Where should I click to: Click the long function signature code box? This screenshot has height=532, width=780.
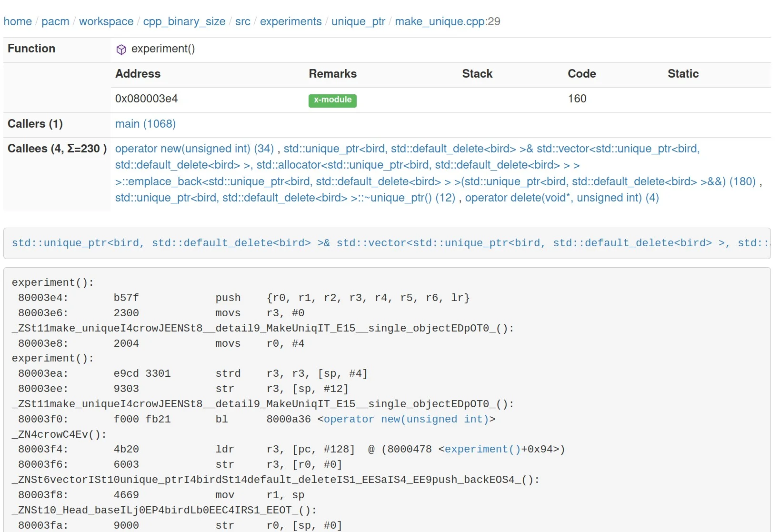(x=387, y=243)
